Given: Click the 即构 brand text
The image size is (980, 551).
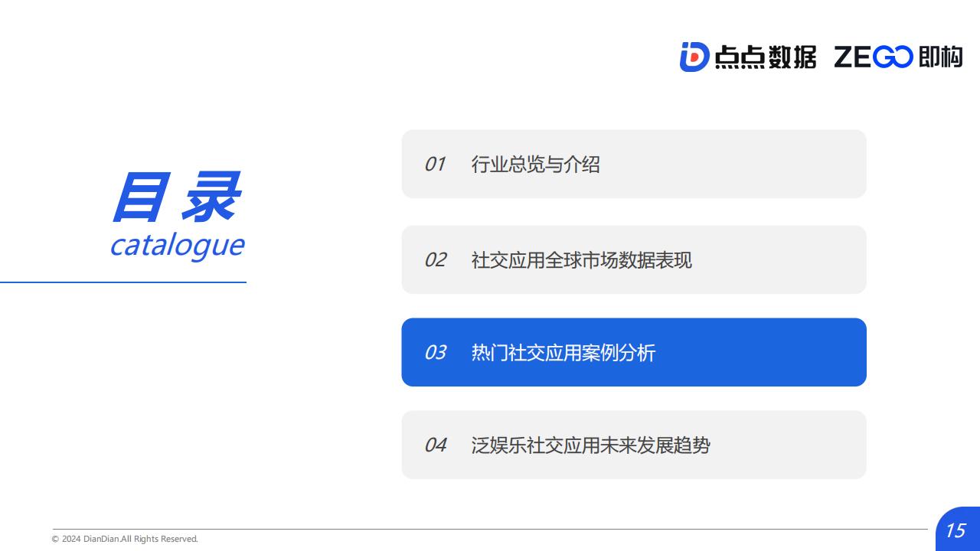Looking at the screenshot, I should (x=940, y=57).
